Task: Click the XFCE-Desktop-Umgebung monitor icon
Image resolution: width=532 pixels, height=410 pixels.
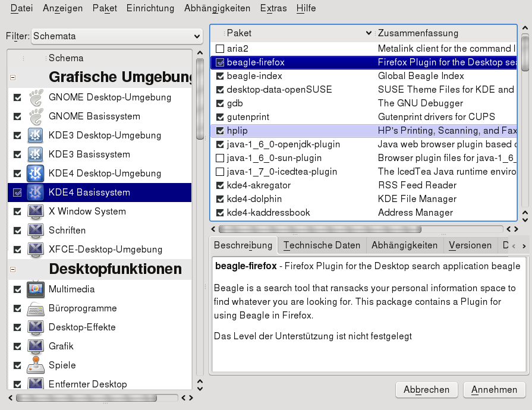Action: pyautogui.click(x=36, y=249)
